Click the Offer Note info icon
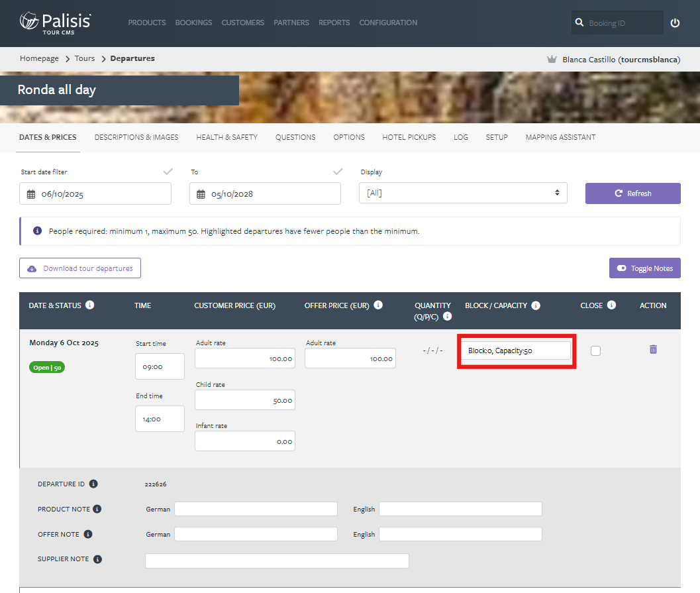 [88, 534]
